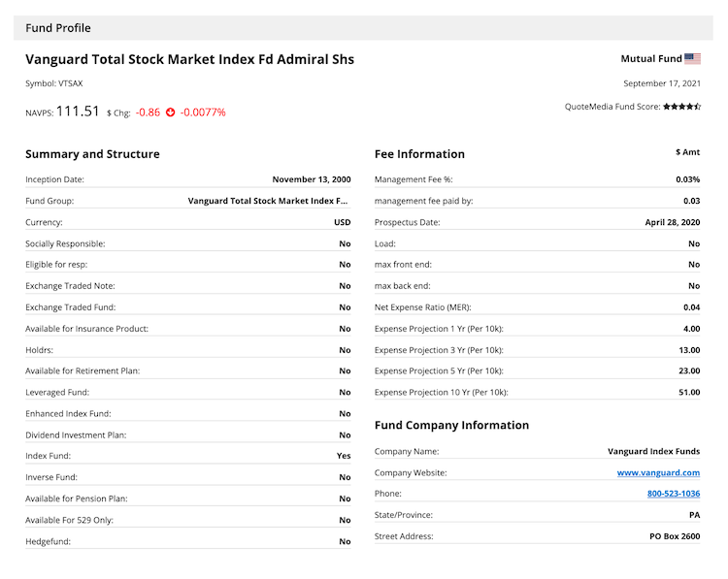Click the NAVPS value 111.51
The width and height of the screenshot is (728, 579).
point(78,112)
